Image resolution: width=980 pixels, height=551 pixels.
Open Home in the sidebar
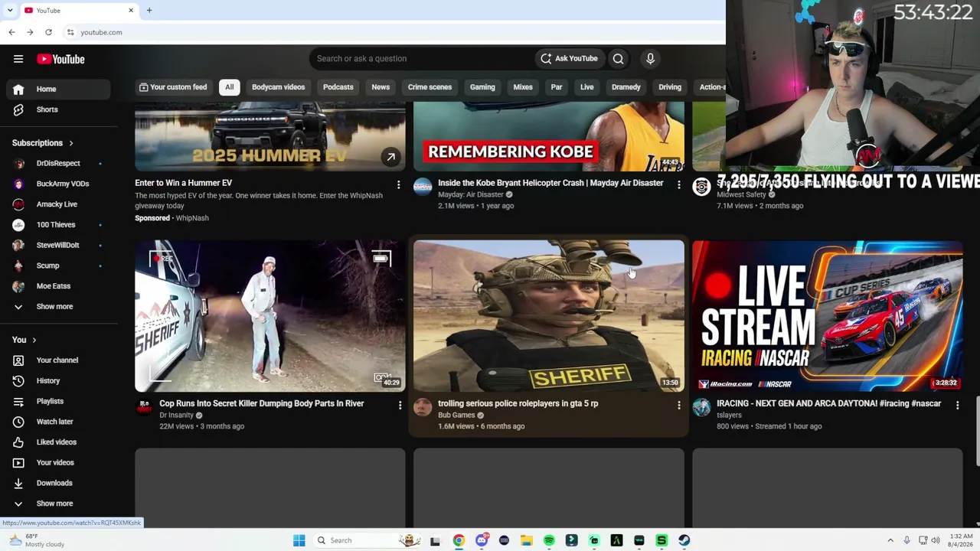58,89
